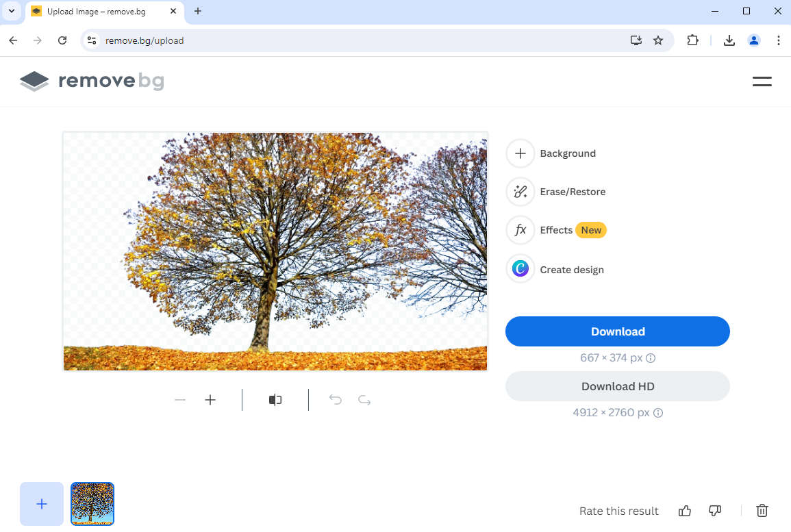Open Create design with Canva
Image resolution: width=791 pixels, height=532 pixels.
(520, 269)
